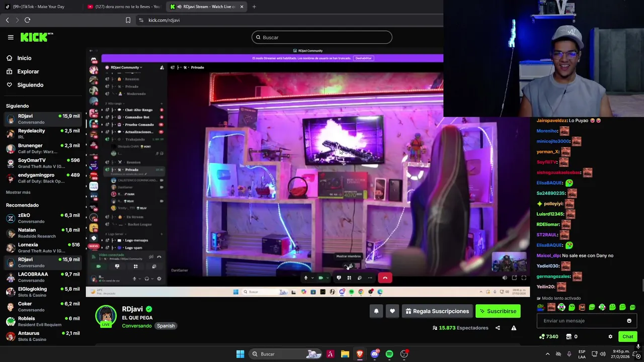Viewport: 644px width, 362px height.
Task: Open Spotify from the Windows taskbar
Action: [x=389, y=354]
